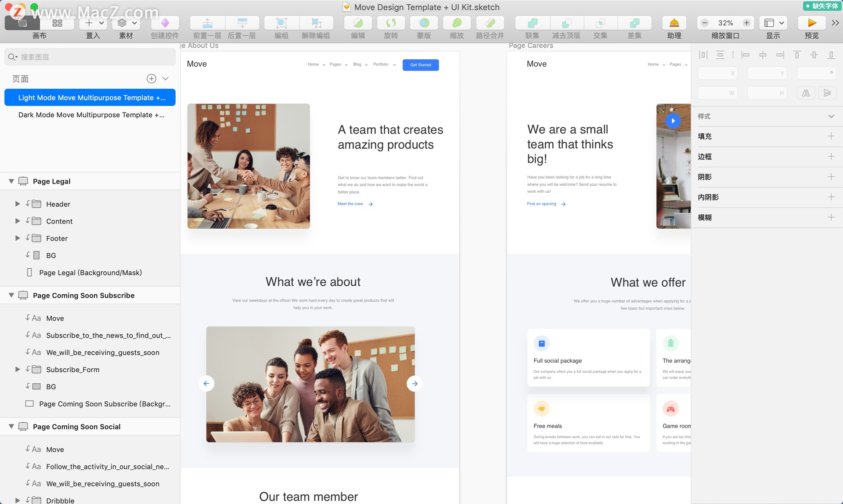This screenshot has width=843, height=504.
Task: Collapse the Page Legal artboard
Action: [11, 181]
